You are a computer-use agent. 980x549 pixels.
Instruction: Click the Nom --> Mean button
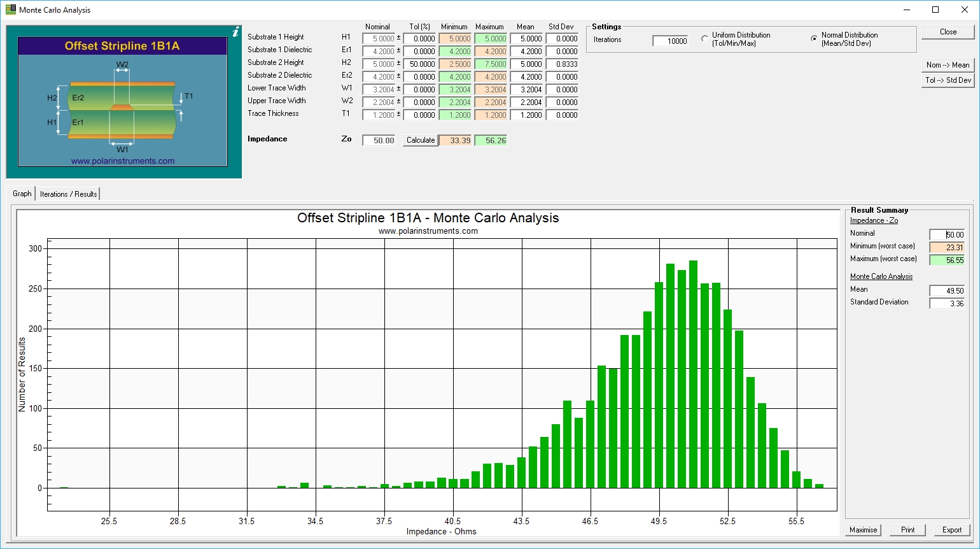point(948,65)
